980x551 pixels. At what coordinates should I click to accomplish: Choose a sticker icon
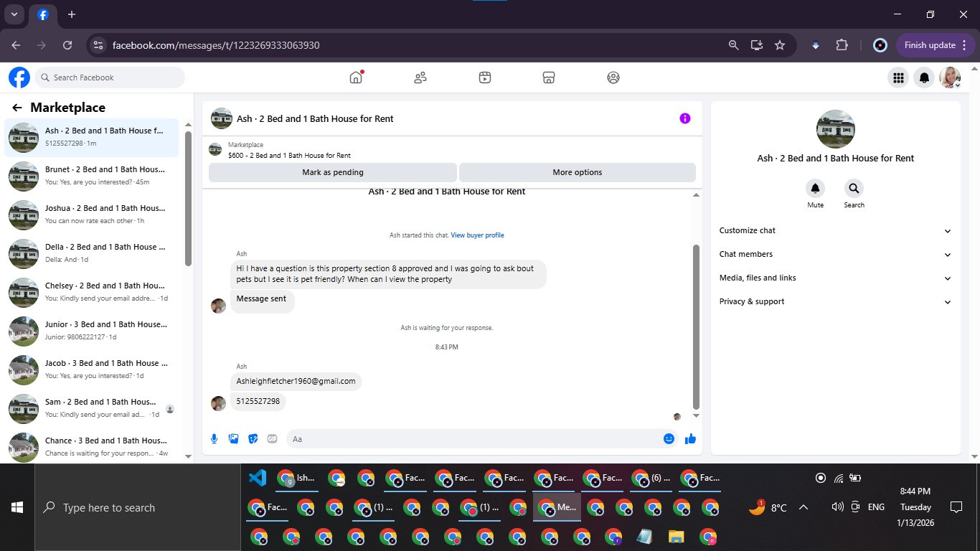pyautogui.click(x=253, y=438)
